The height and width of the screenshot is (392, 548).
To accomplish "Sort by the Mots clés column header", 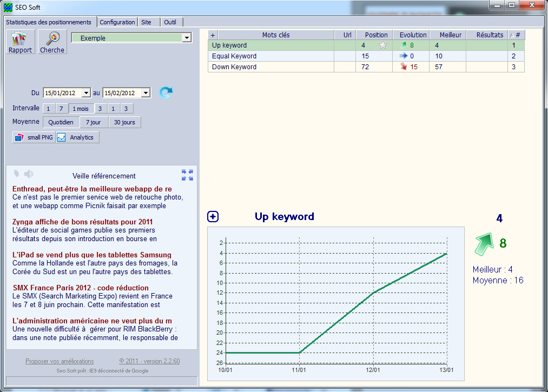I will pyautogui.click(x=276, y=35).
